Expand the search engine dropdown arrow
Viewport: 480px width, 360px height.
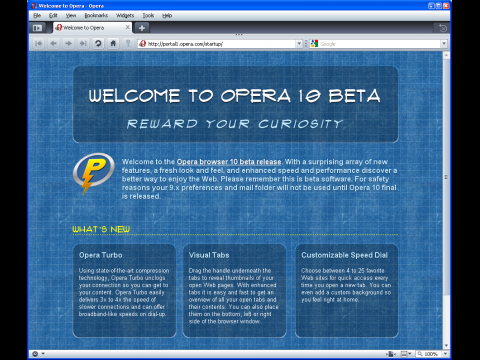point(444,44)
